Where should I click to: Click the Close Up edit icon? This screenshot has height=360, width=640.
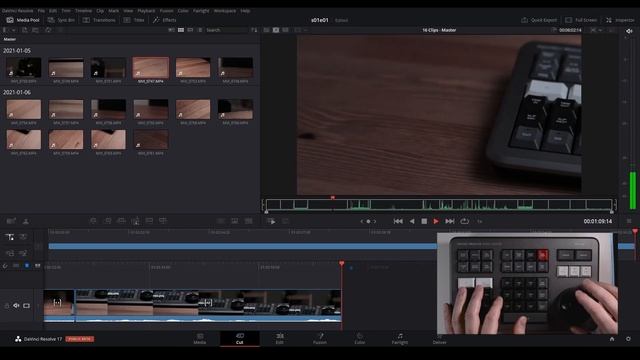click(135, 221)
